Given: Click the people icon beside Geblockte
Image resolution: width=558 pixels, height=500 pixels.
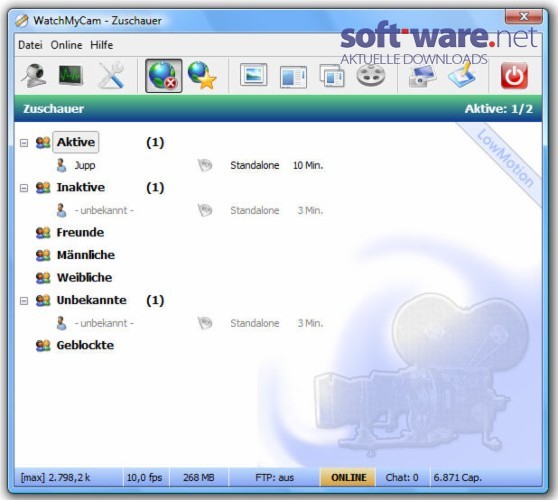Looking at the screenshot, I should (x=43, y=346).
